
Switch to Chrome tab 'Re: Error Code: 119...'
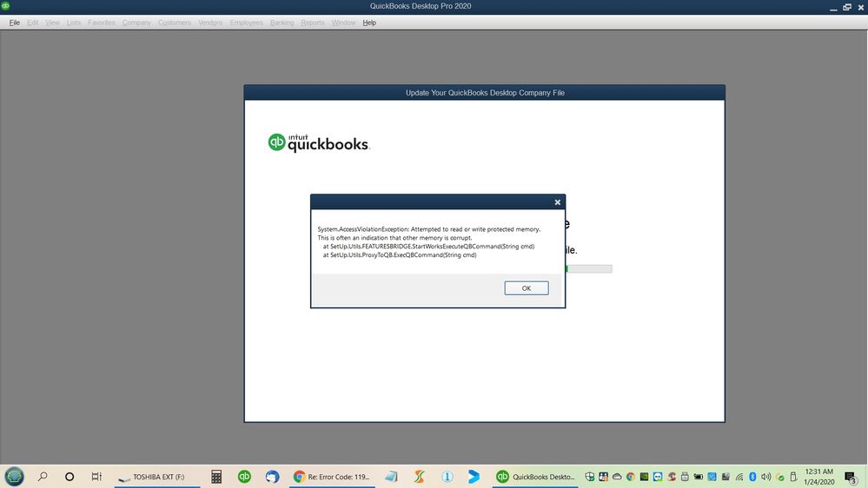[x=332, y=477]
